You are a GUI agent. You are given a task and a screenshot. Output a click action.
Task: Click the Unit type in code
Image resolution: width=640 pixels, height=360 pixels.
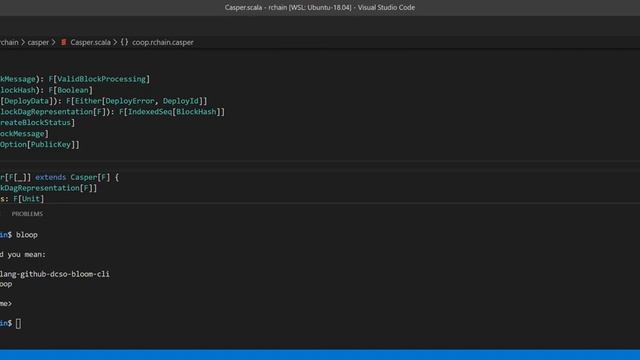[31, 199]
